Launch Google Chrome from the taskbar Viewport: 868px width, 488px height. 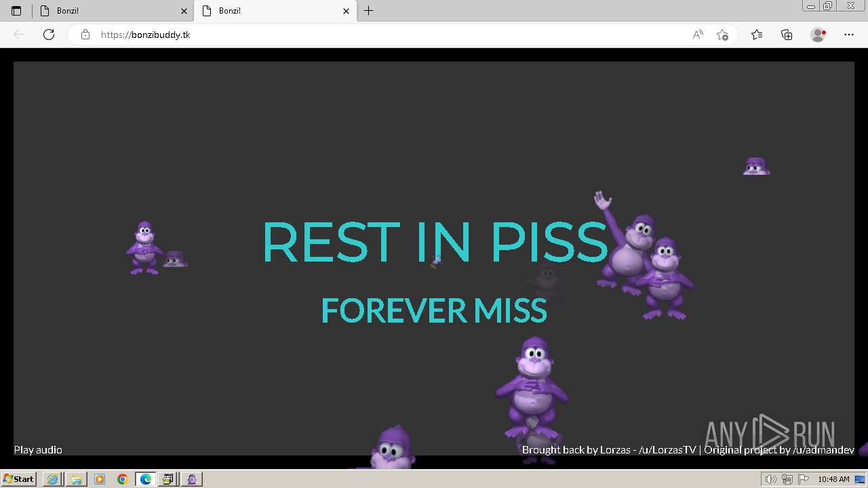pyautogui.click(x=122, y=479)
